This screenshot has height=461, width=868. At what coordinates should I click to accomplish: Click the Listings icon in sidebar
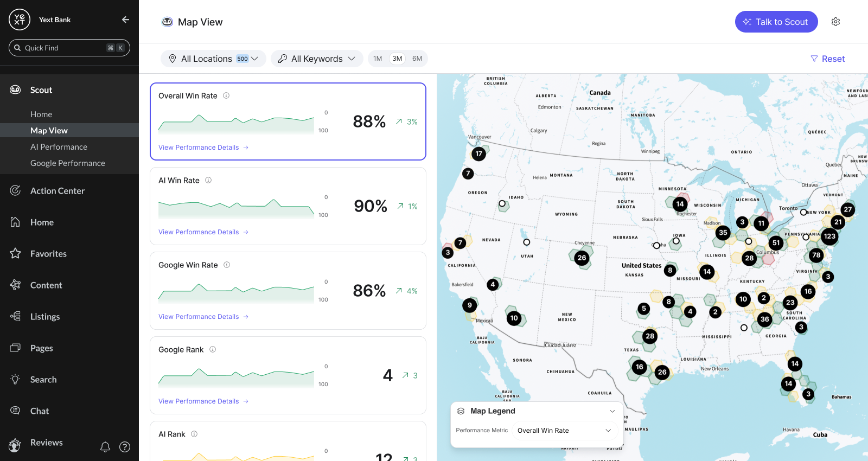[15, 316]
